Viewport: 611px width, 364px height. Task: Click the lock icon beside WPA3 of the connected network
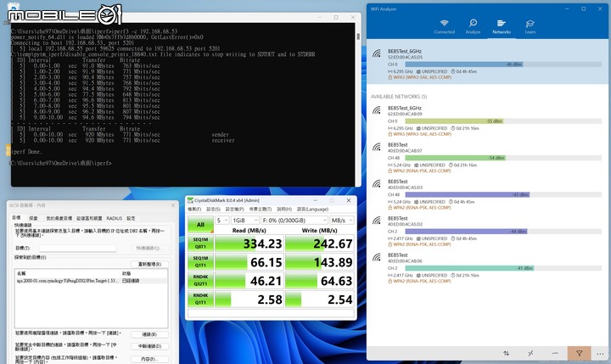390,77
